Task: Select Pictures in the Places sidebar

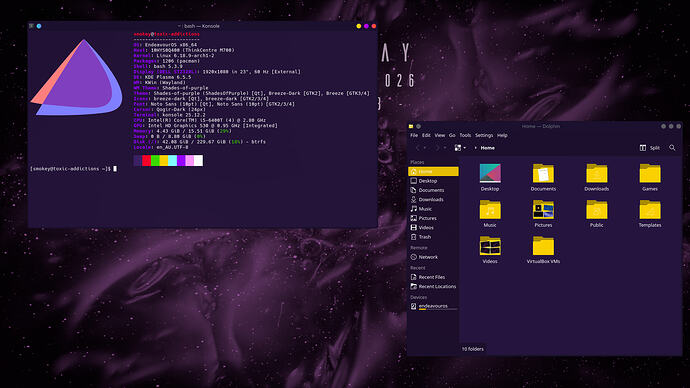Action: [x=433, y=218]
